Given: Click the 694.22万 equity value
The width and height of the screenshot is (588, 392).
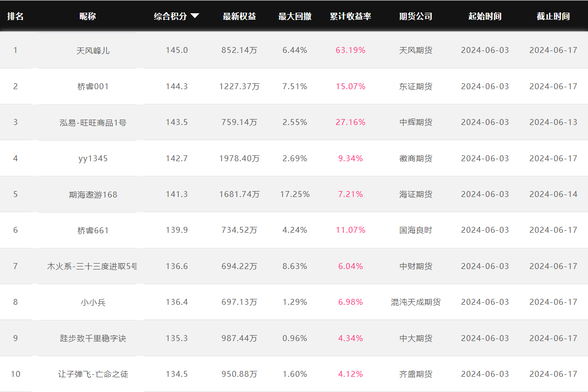Looking at the screenshot, I should pos(239,266).
